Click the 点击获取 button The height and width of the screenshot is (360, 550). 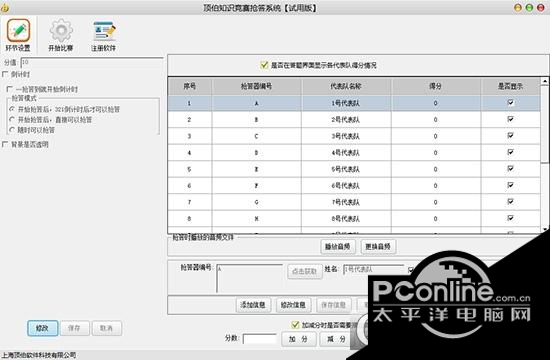coord(305,271)
